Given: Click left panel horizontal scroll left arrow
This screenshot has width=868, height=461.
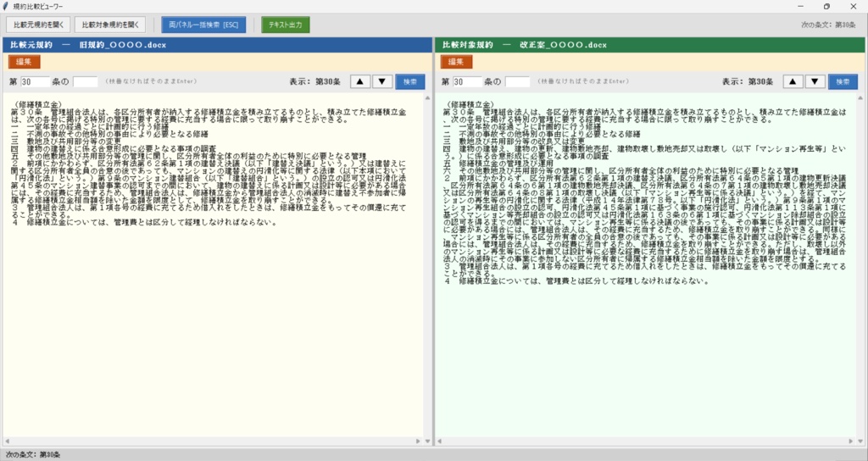Looking at the screenshot, I should (7, 441).
